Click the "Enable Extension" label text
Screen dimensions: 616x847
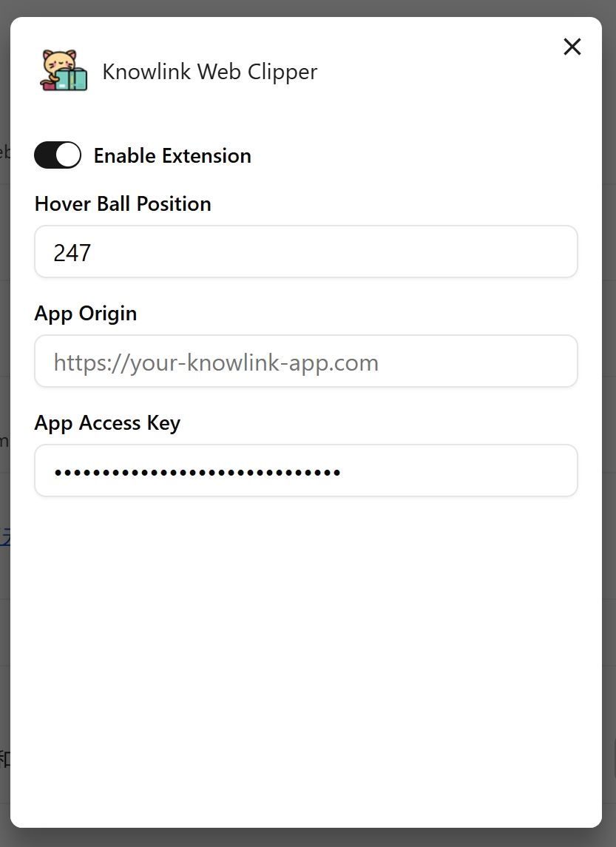pos(172,155)
